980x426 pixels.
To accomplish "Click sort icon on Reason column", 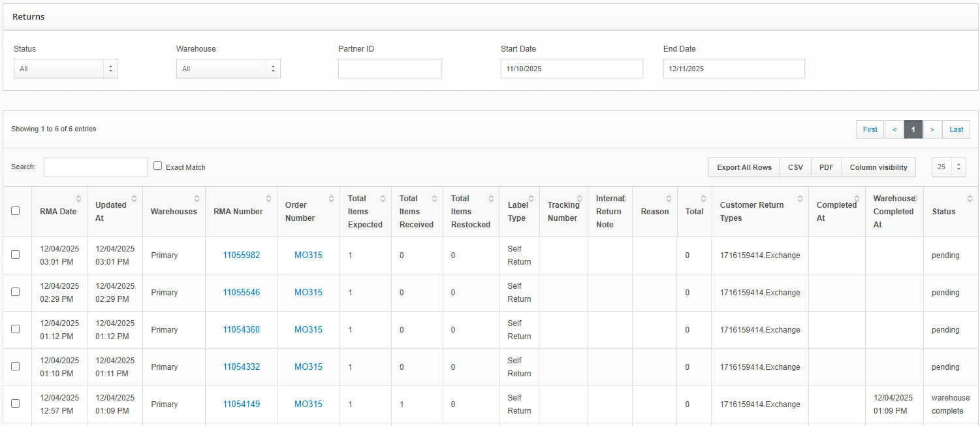I will [x=669, y=199].
